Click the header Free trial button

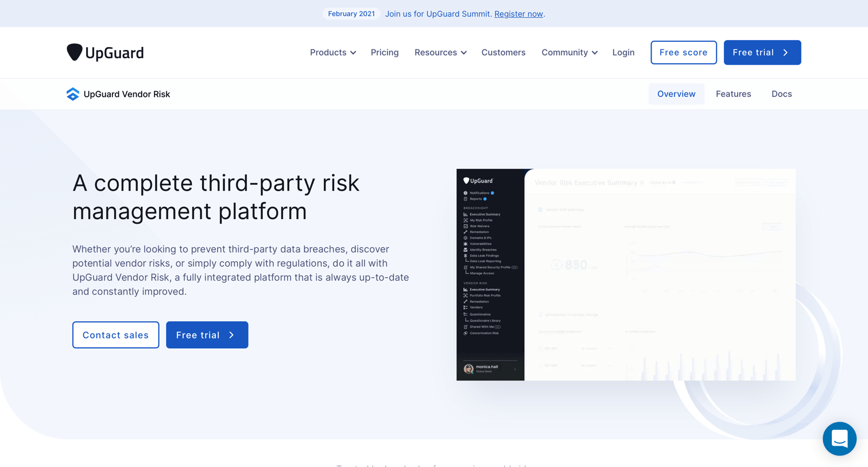762,52
